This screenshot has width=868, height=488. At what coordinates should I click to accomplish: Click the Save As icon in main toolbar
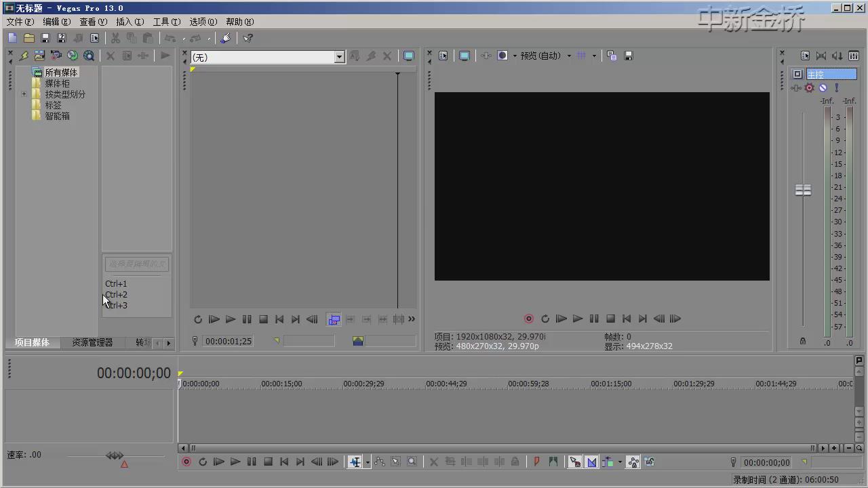pos(62,39)
